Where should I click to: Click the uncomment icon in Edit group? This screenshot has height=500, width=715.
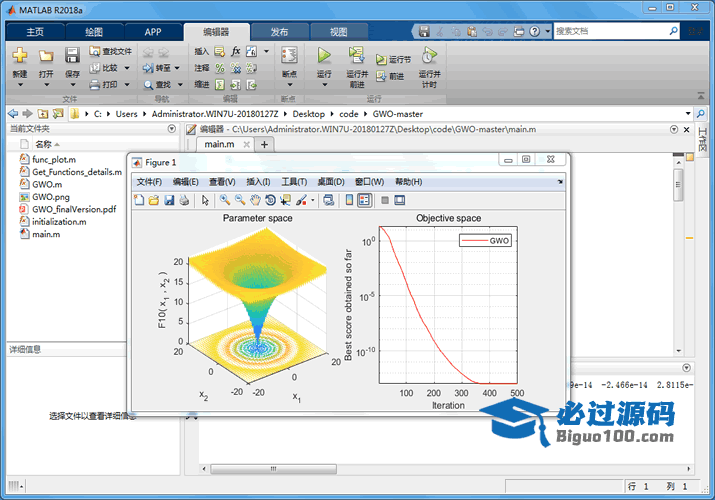click(236, 68)
